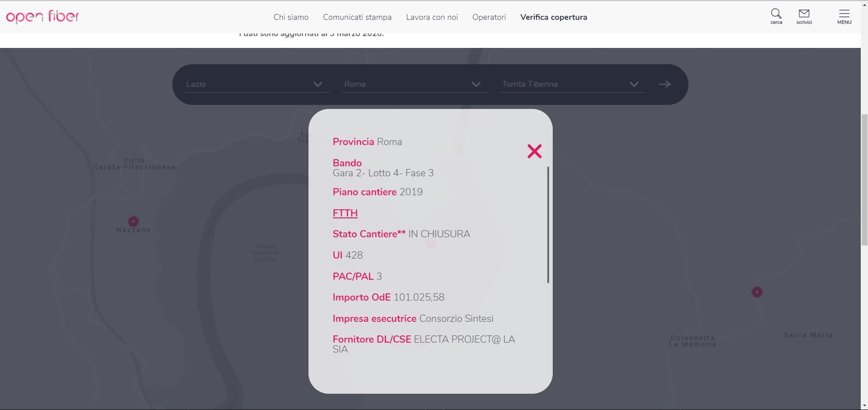Image resolution: width=868 pixels, height=410 pixels.
Task: Open the Chi siamo menu item
Action: (291, 17)
